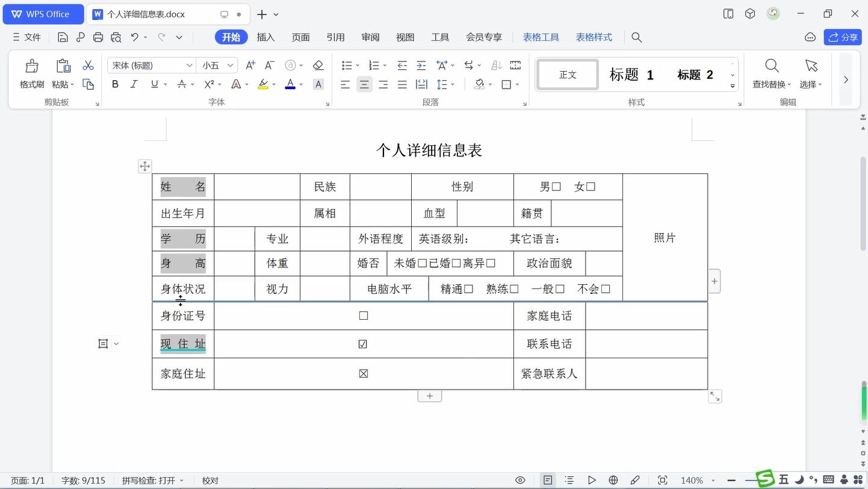Click the Decrease font size icon

(x=270, y=65)
